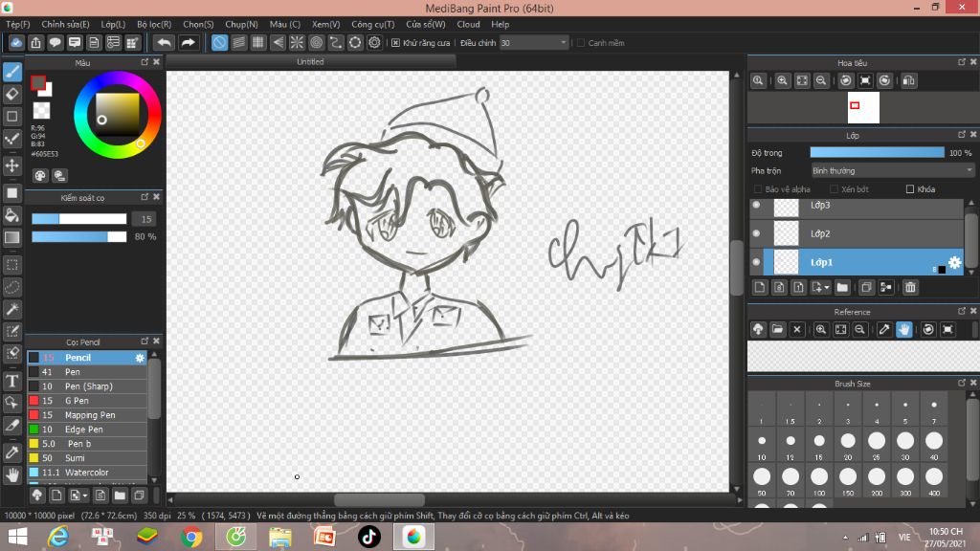Open Chỉnh sửa(E) menu
The height and width of the screenshot is (551, 980).
65,24
